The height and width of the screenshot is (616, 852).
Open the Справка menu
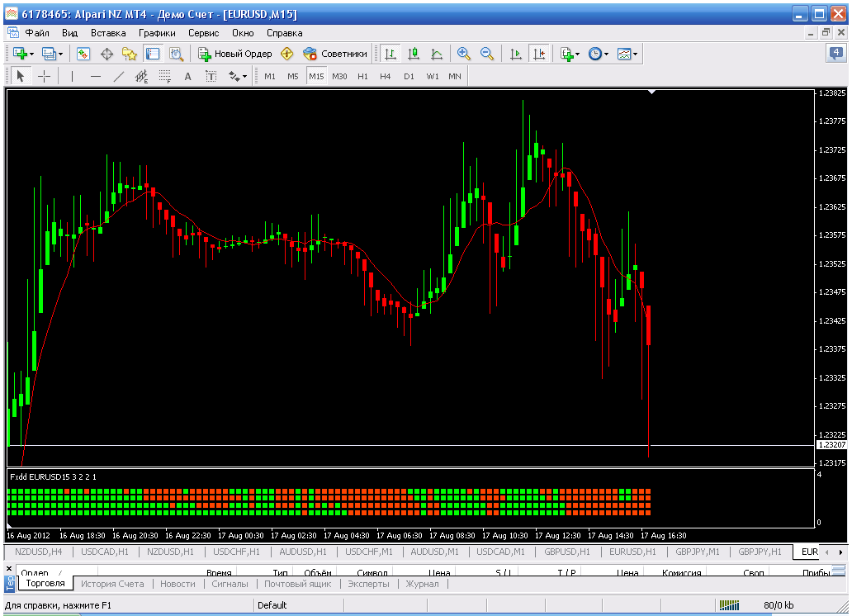[284, 33]
